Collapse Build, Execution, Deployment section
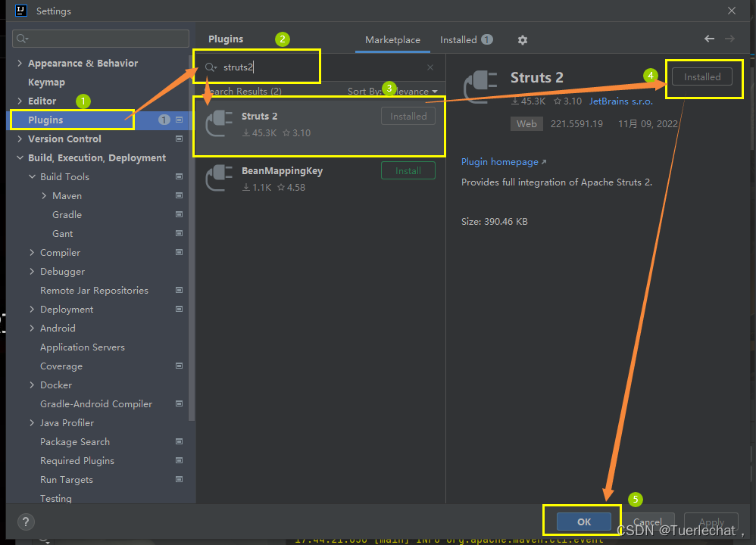This screenshot has height=545, width=756. point(20,157)
